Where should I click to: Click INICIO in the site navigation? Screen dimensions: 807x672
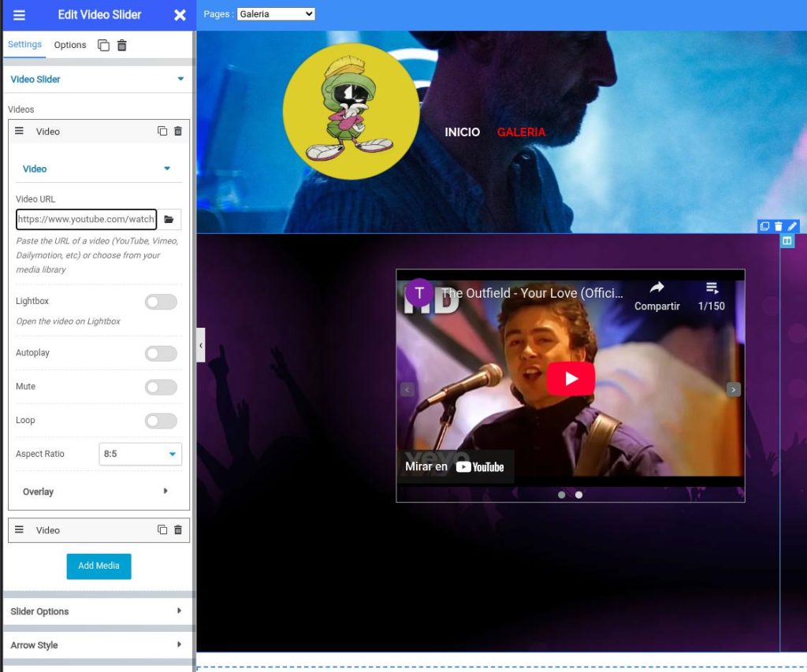462,132
